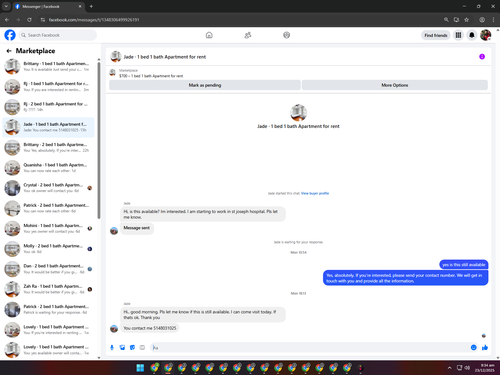This screenshot has height=375, width=500.
Task: Click the Mark as pending button
Action: click(205, 85)
